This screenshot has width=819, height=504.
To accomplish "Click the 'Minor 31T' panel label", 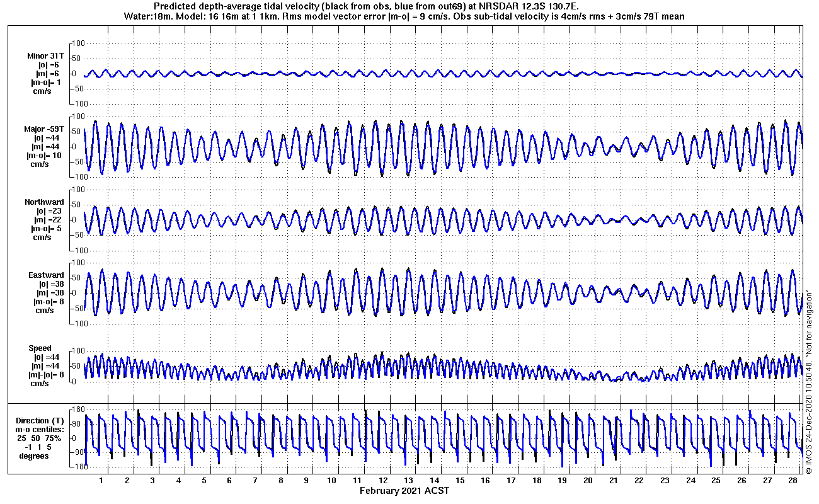I will [45, 55].
